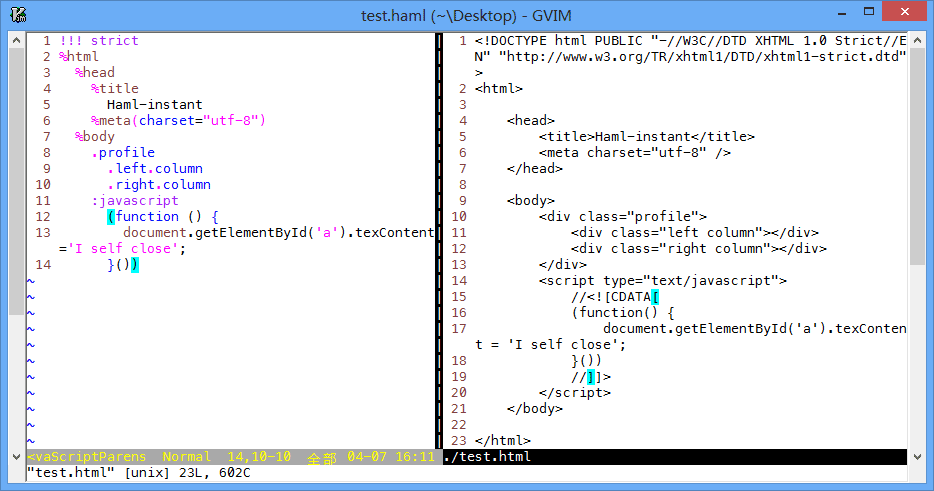Click the right scrollbar down arrow
This screenshot has width=934, height=491.
click(917, 457)
